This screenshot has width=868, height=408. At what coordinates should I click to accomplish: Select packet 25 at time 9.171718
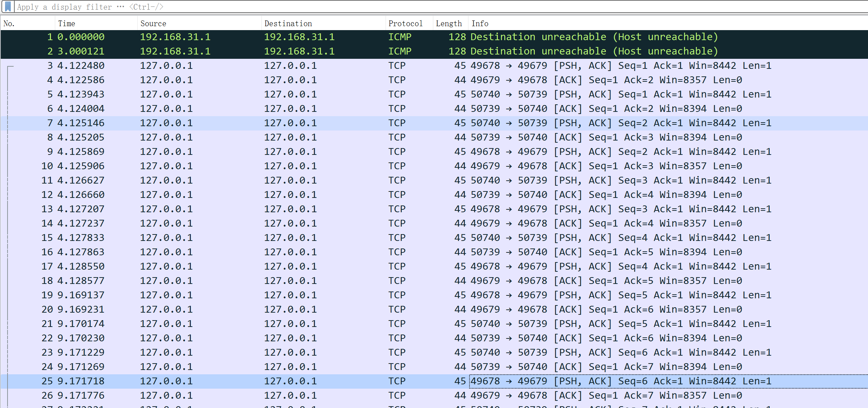(x=434, y=381)
